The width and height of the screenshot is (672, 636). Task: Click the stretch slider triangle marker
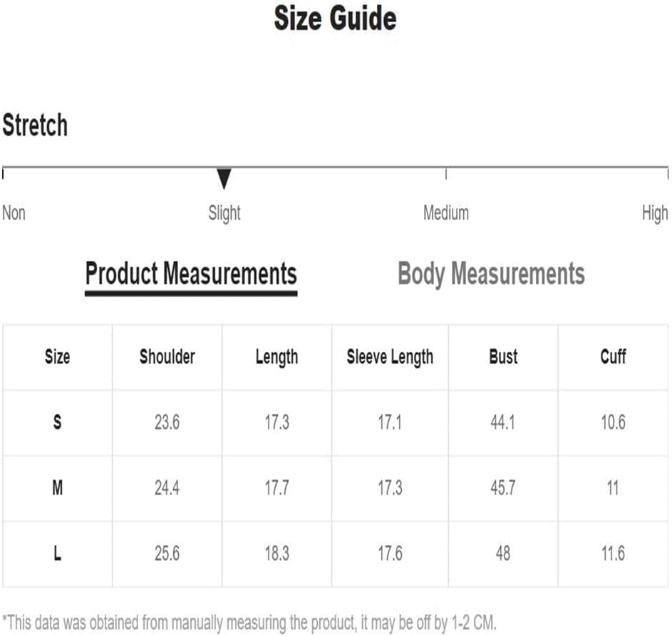(x=224, y=178)
